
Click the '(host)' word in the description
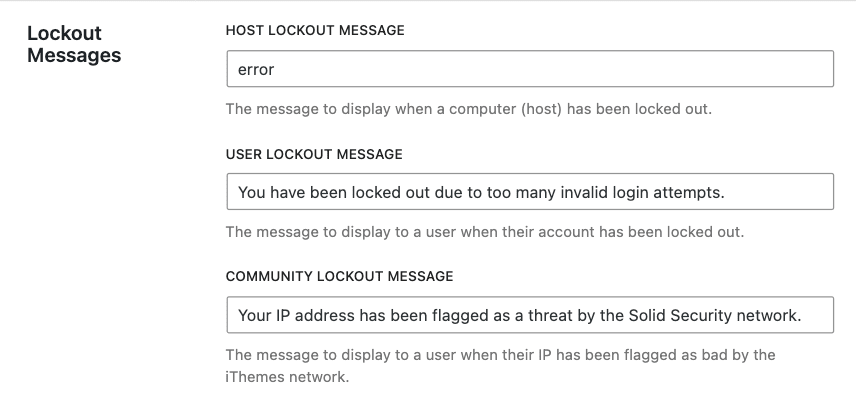[x=541, y=109]
